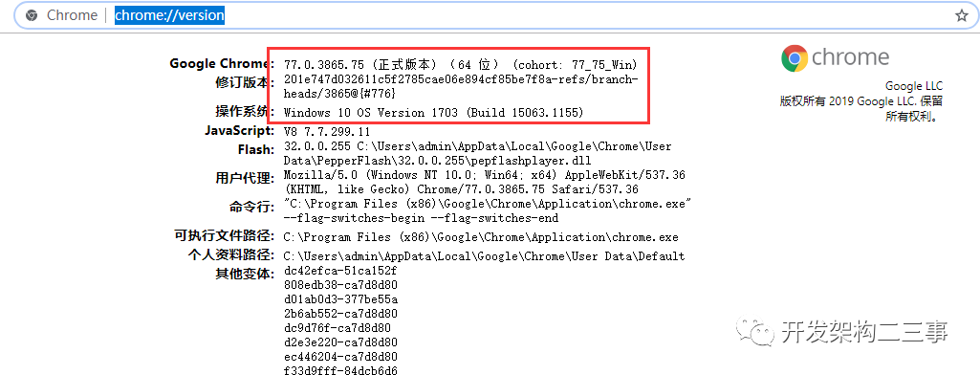Click the V8 7.7.299.11 JavaScript version
The height and width of the screenshot is (375, 980).
pos(327,131)
